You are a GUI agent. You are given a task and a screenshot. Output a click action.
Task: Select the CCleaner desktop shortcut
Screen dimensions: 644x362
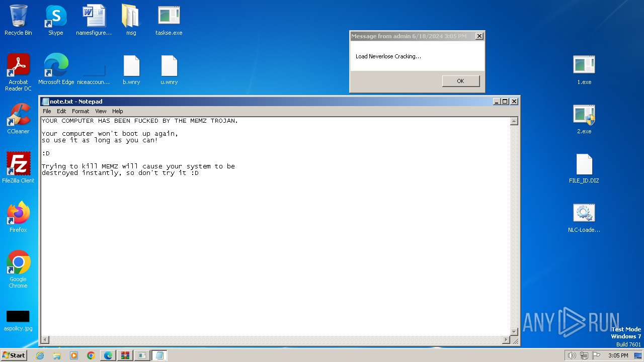pos(18,119)
